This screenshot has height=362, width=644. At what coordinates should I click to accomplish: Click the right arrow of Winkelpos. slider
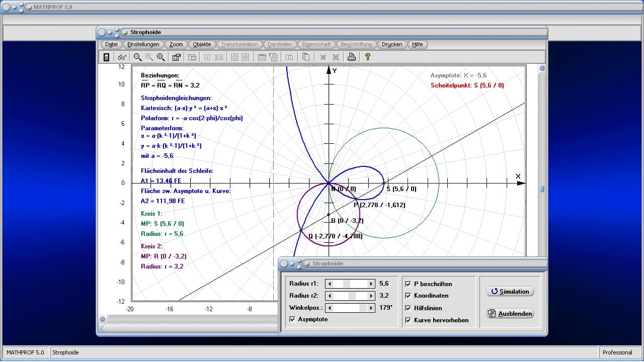371,308
